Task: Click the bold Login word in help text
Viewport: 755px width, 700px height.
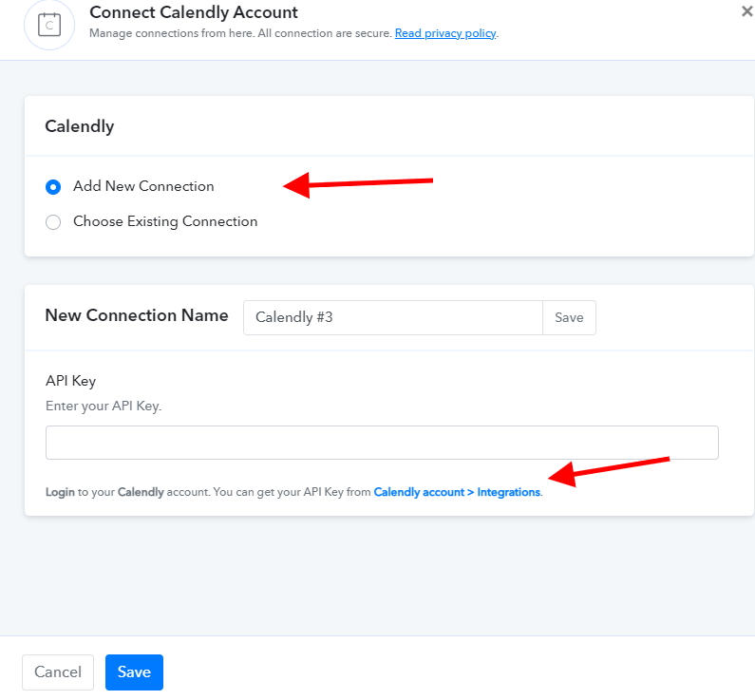Action: click(60, 492)
